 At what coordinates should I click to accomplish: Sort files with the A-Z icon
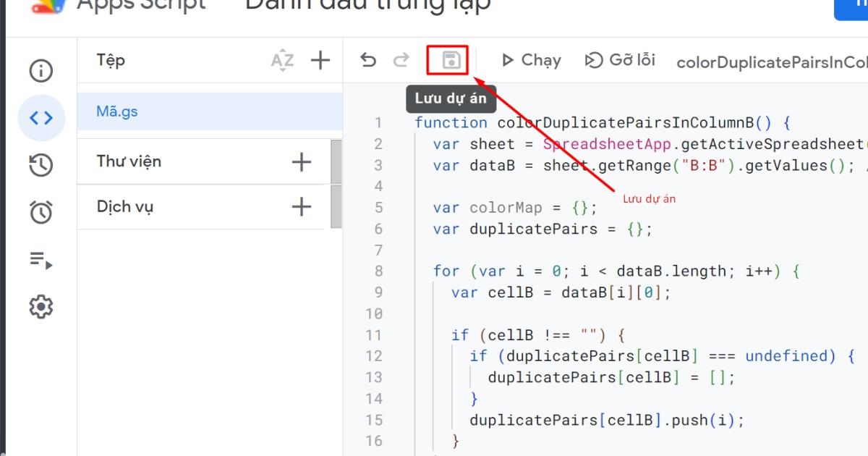[x=283, y=61]
